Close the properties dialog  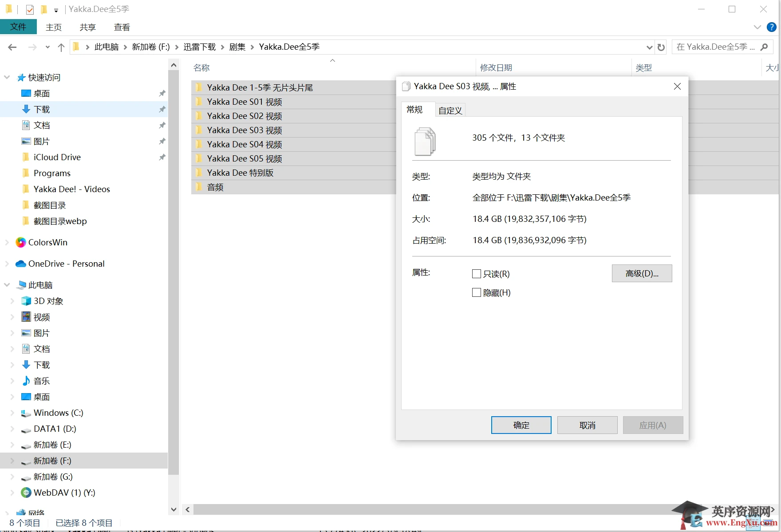point(677,87)
